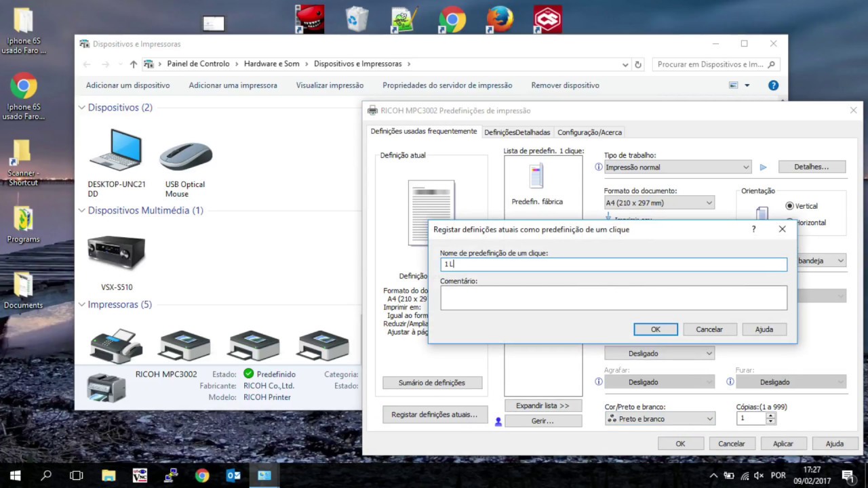Collapse the Dispositivos Multimédia (1) group
868x488 pixels.
coord(81,211)
